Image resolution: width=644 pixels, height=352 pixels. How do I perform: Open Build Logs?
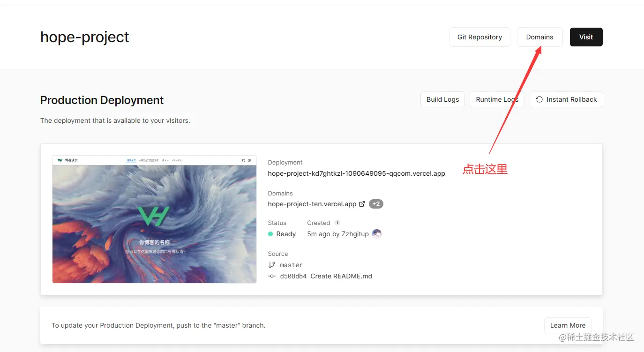coord(442,99)
